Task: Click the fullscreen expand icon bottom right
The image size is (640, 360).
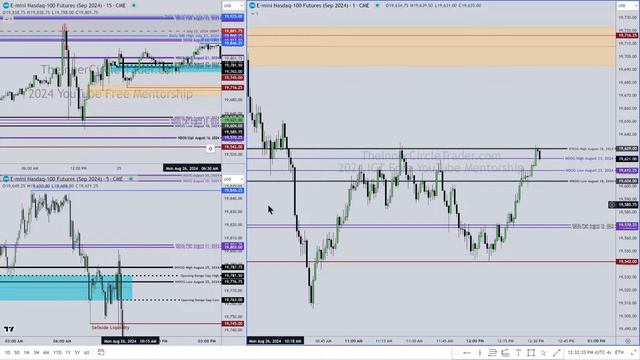Action: point(633,352)
